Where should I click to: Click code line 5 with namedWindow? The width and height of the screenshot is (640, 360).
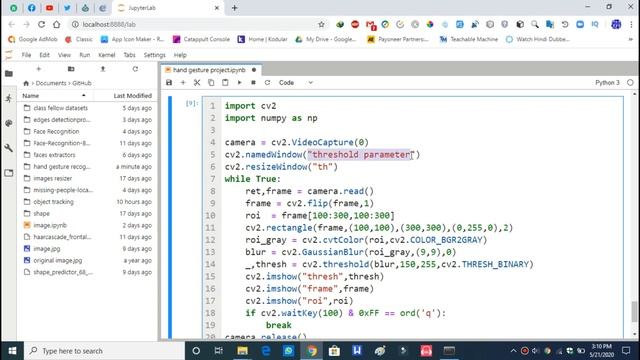pos(322,155)
